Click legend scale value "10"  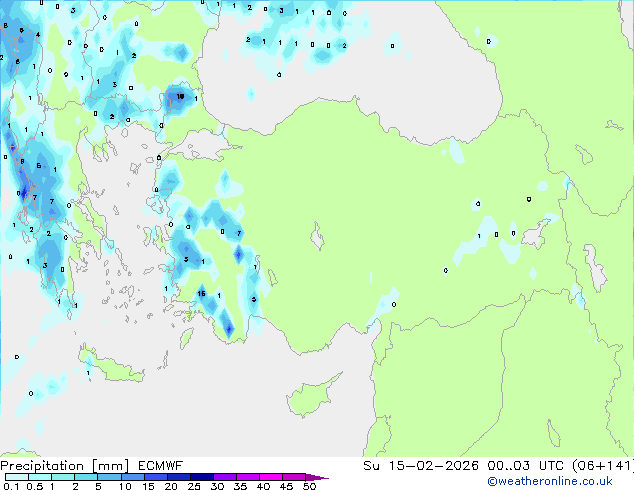coord(125,486)
